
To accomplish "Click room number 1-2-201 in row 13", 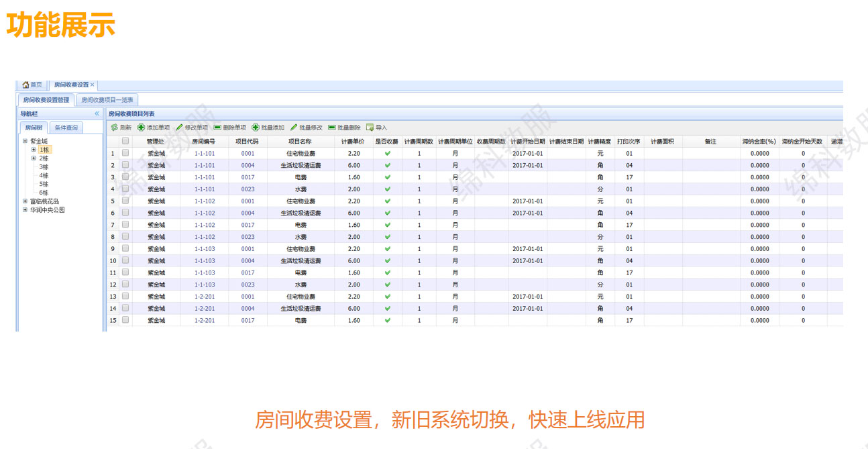I will click(x=205, y=297).
